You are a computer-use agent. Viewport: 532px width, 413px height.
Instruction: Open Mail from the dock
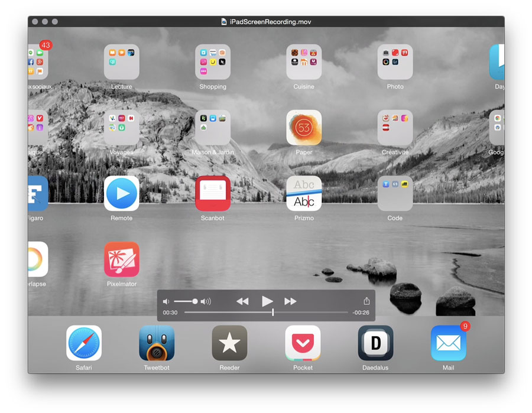click(x=449, y=343)
